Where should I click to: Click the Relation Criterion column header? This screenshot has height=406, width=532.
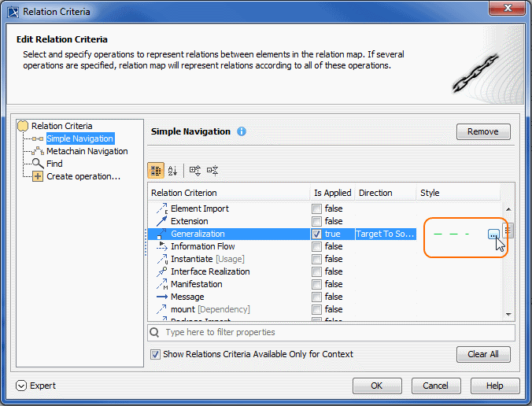pos(229,193)
